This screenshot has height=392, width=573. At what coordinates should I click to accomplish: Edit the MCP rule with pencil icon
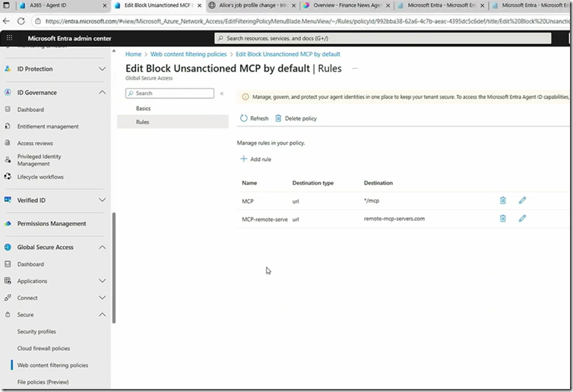(x=522, y=201)
